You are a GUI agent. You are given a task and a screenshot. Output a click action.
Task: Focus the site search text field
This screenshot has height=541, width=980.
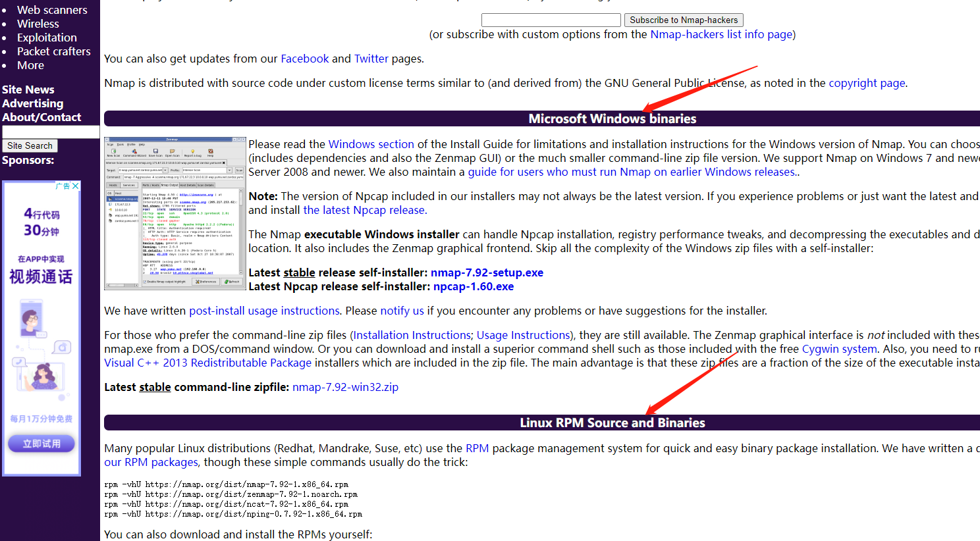[x=51, y=132]
